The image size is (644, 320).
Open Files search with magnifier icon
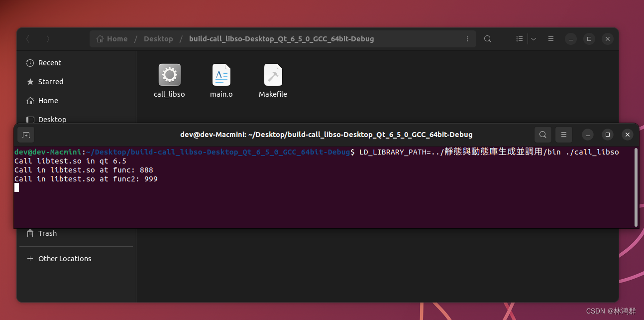point(488,39)
